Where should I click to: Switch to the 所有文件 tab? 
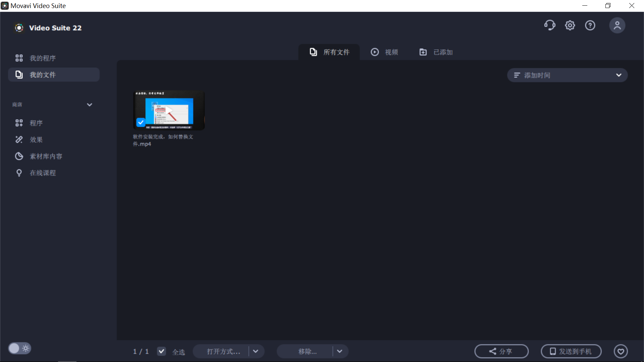tap(329, 52)
